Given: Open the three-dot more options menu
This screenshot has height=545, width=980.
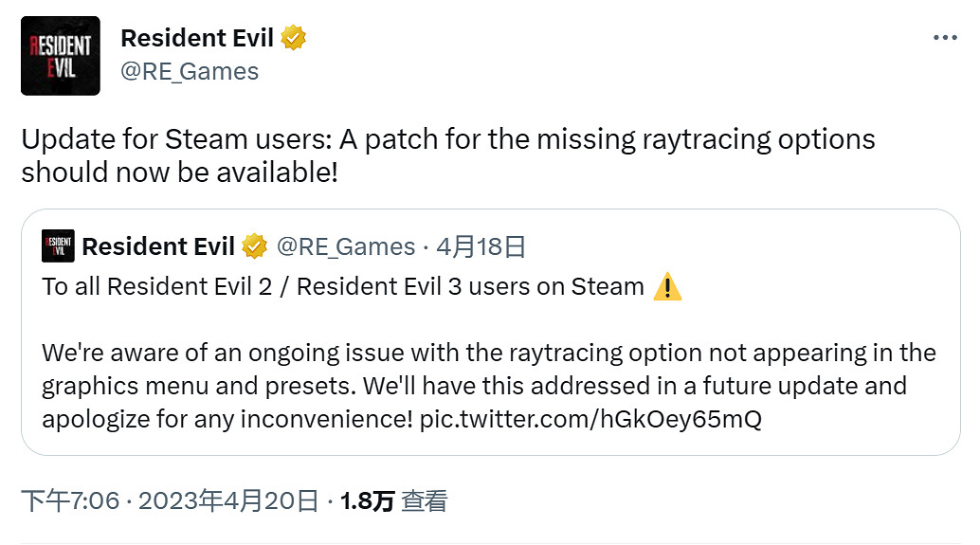Looking at the screenshot, I should click(945, 38).
